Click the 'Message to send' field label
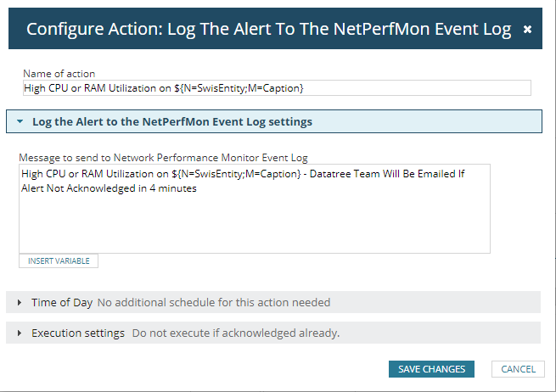 point(165,157)
